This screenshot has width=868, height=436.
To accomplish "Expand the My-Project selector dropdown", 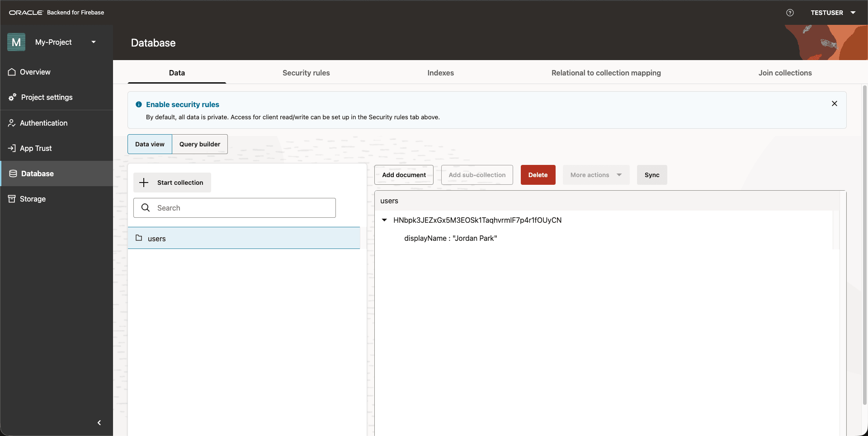I will pos(94,42).
